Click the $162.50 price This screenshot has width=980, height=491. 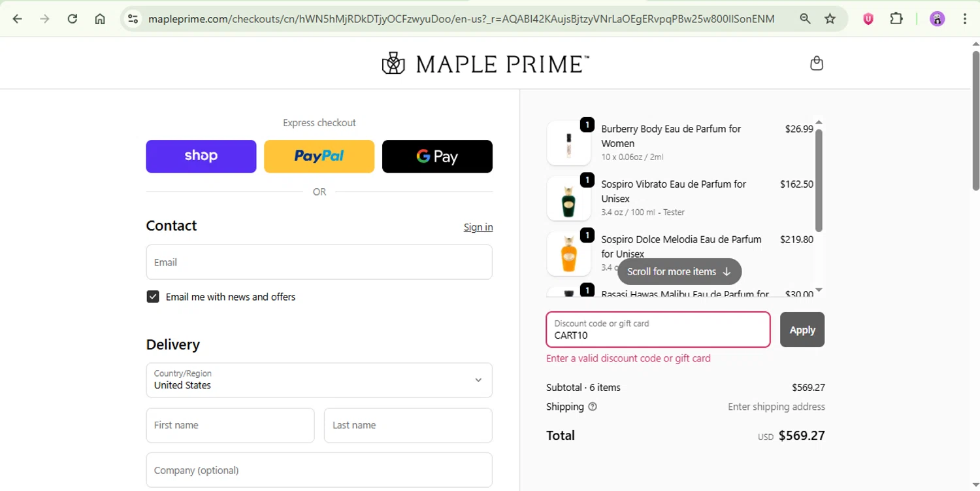click(796, 184)
